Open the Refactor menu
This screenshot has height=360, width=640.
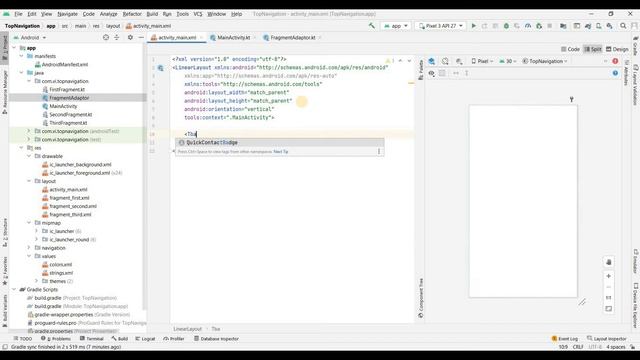tap(132, 14)
